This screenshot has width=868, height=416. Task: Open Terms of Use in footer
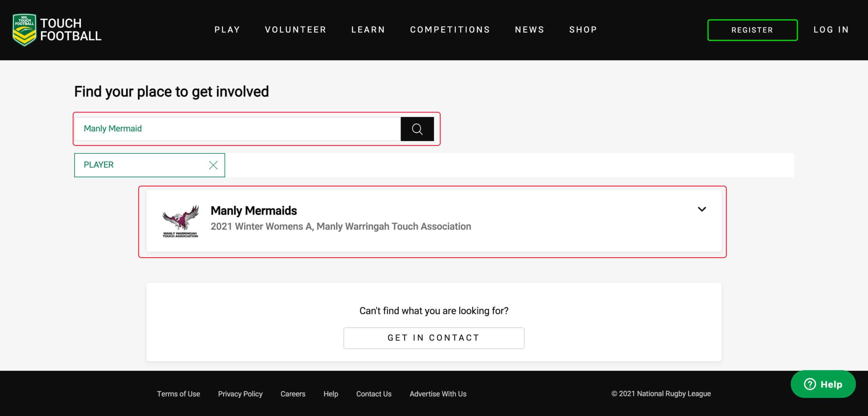click(178, 394)
